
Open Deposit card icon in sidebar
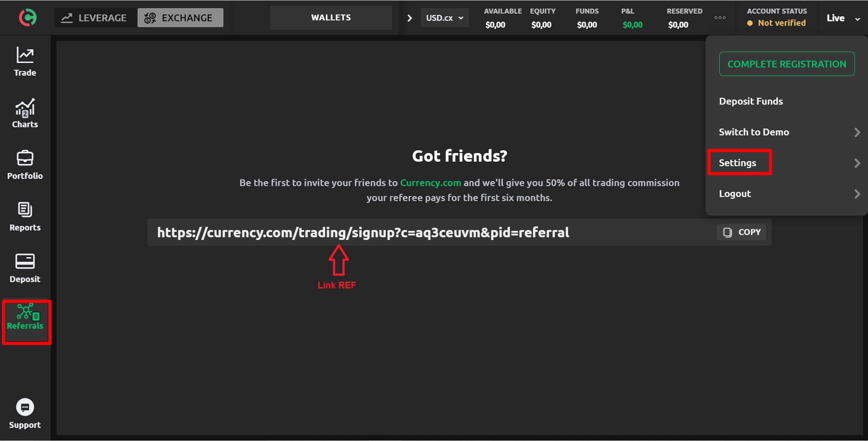[25, 268]
